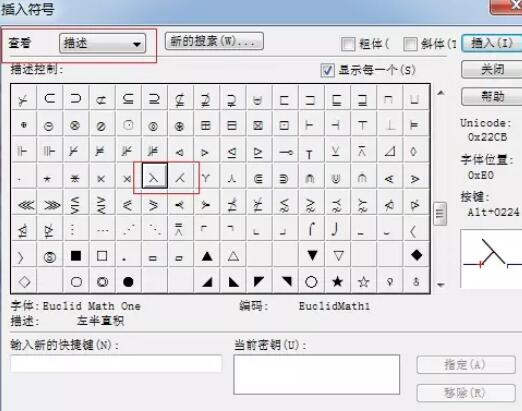
Task: Click the 新的搜索(W)... button
Action: (x=214, y=41)
